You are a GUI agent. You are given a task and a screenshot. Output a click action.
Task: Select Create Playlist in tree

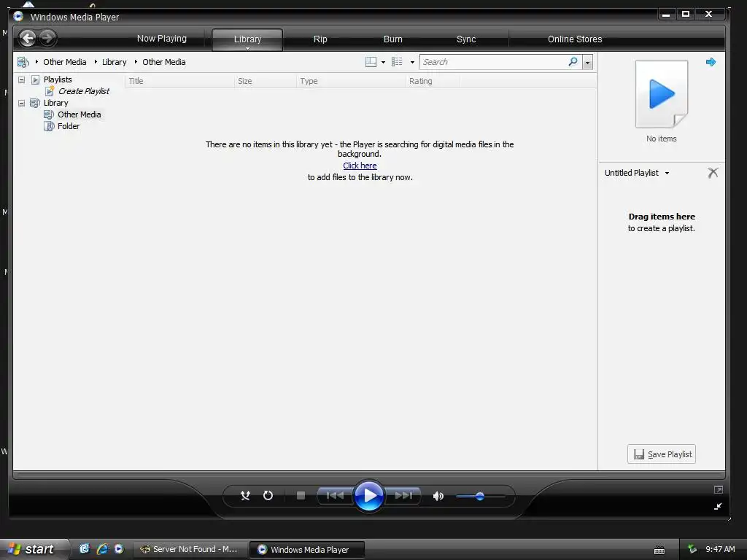click(84, 91)
